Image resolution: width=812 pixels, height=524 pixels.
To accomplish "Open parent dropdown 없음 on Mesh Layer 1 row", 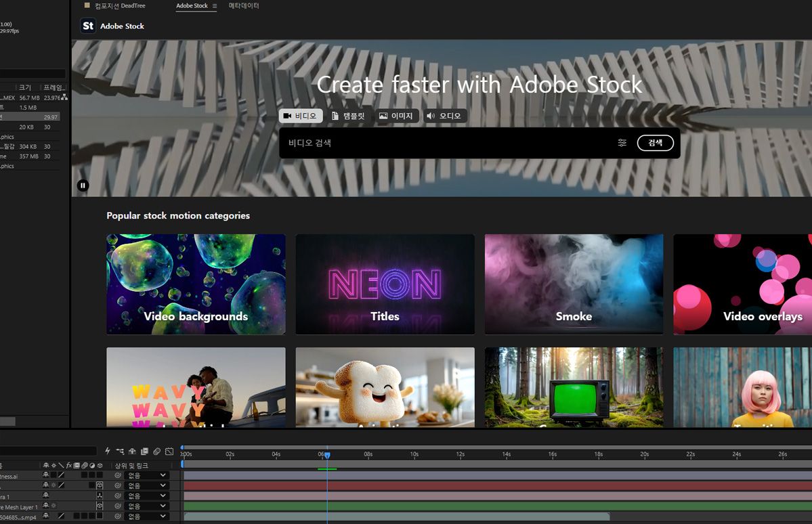I will pyautogui.click(x=146, y=506).
